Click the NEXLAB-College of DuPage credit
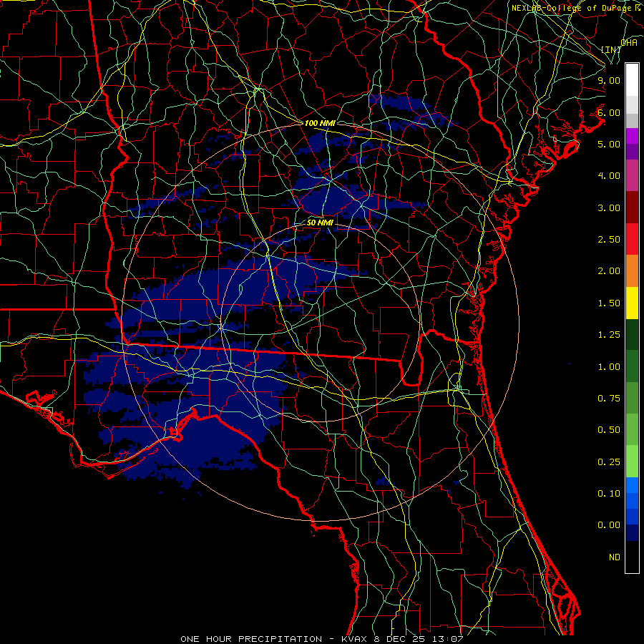 click(572, 8)
